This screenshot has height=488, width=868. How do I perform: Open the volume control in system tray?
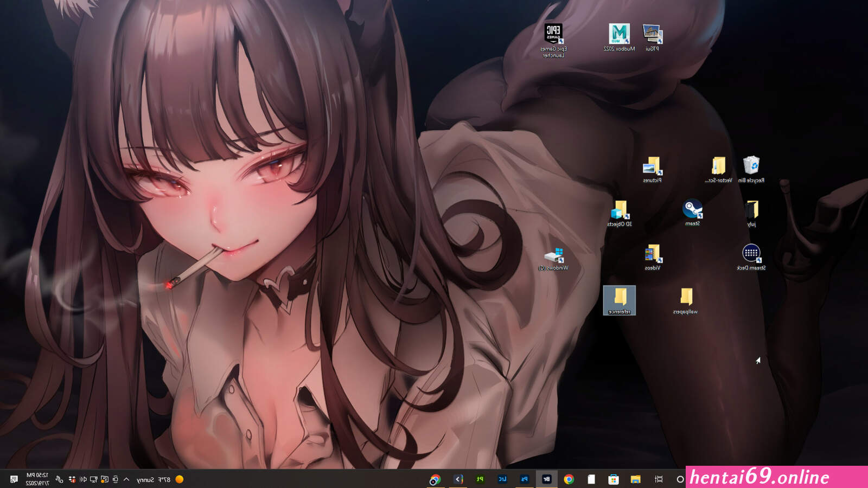click(x=83, y=479)
